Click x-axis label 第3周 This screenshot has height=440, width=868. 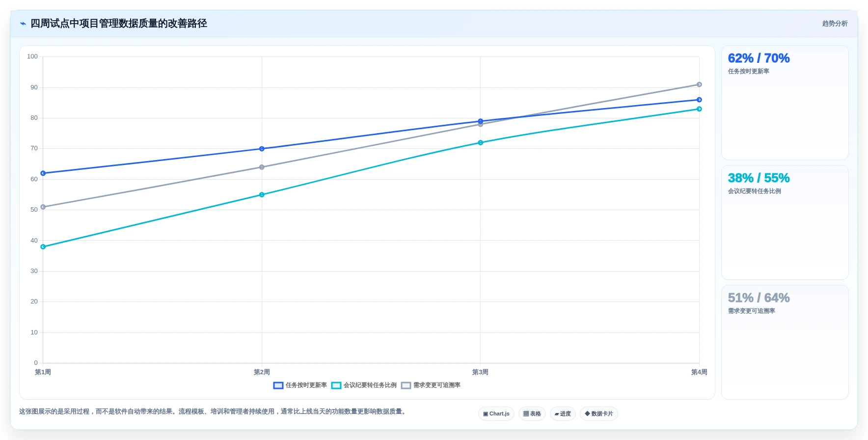[480, 372]
